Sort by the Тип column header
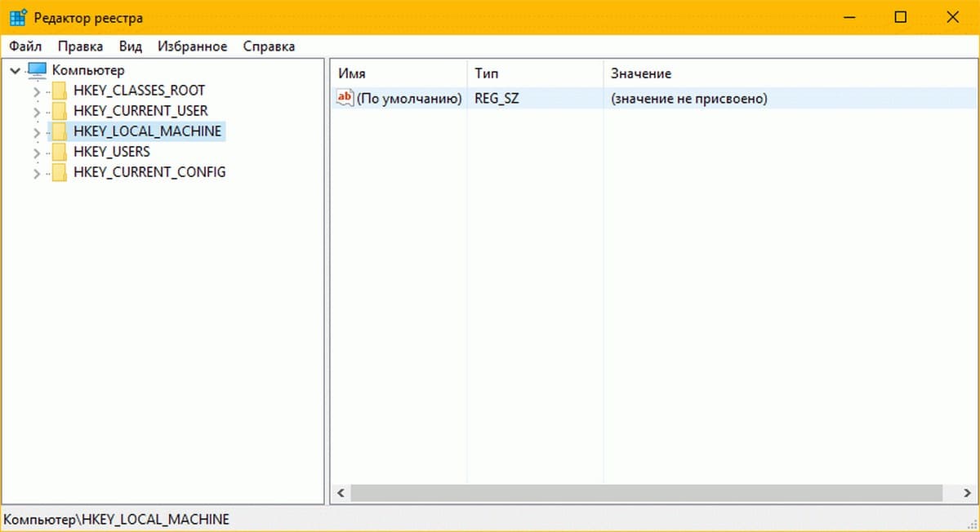Image resolution: width=980 pixels, height=532 pixels. pyautogui.click(x=535, y=73)
